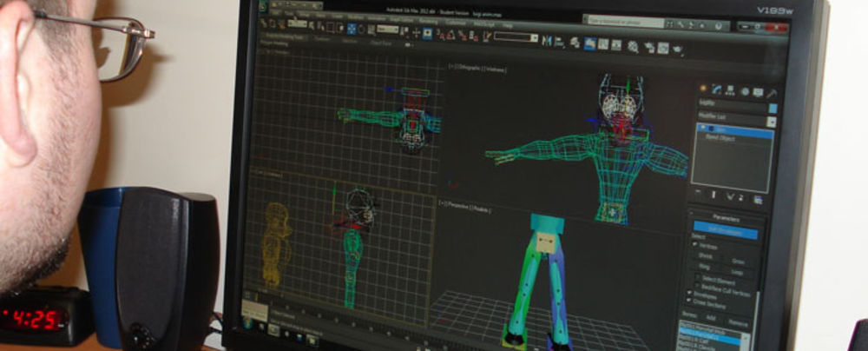This screenshot has width=868, height=351.
Task: Click the Ring selection button
Action: (704, 267)
